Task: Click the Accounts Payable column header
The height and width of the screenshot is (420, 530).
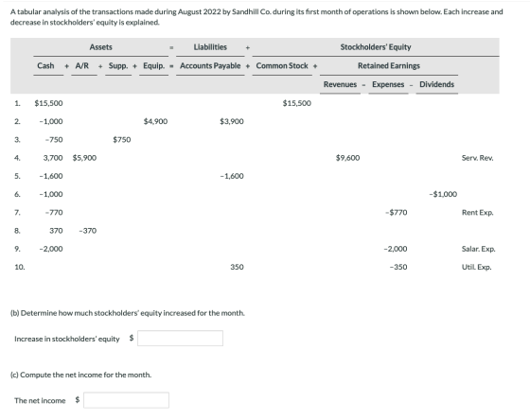Action: pyautogui.click(x=210, y=65)
